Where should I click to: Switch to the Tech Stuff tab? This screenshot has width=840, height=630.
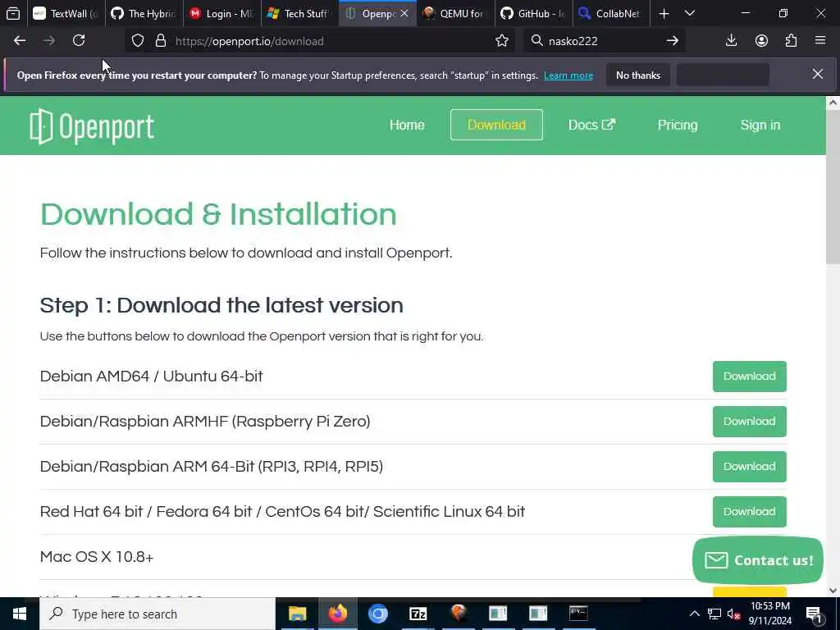pyautogui.click(x=300, y=13)
